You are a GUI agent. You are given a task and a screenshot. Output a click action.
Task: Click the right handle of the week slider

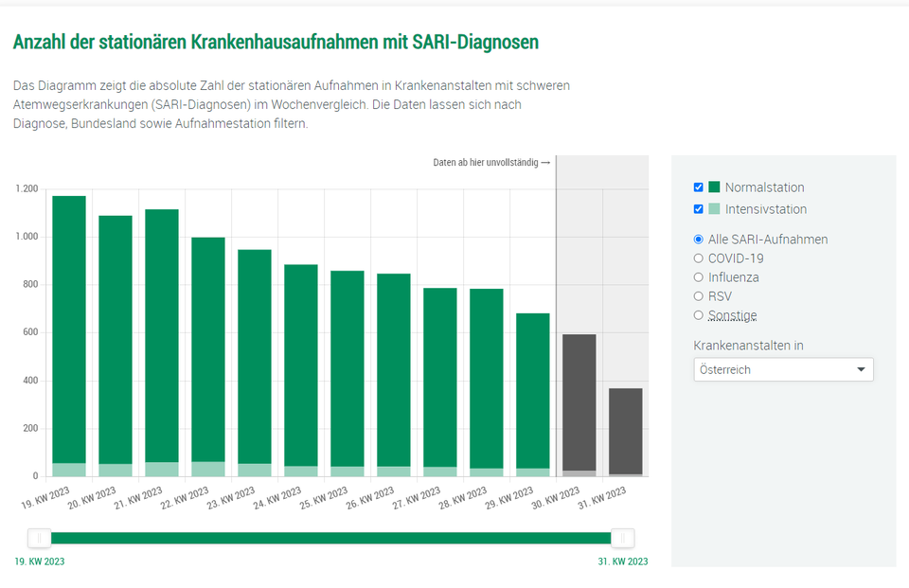tap(624, 538)
